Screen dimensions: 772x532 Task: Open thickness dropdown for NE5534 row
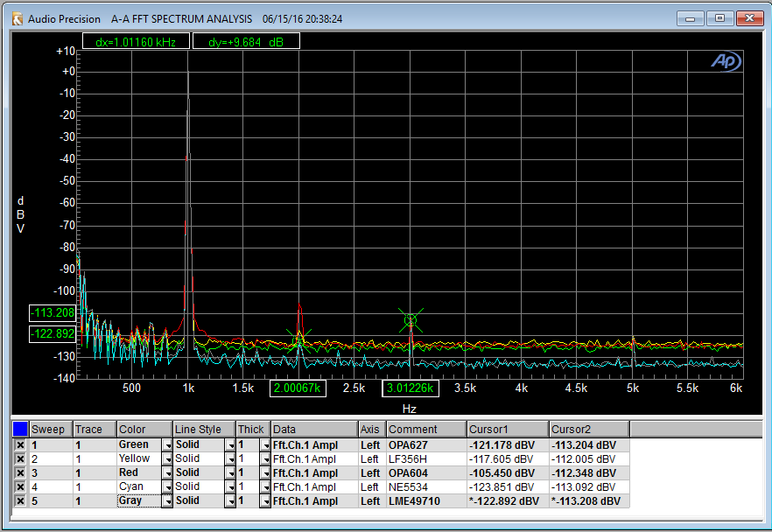click(265, 486)
